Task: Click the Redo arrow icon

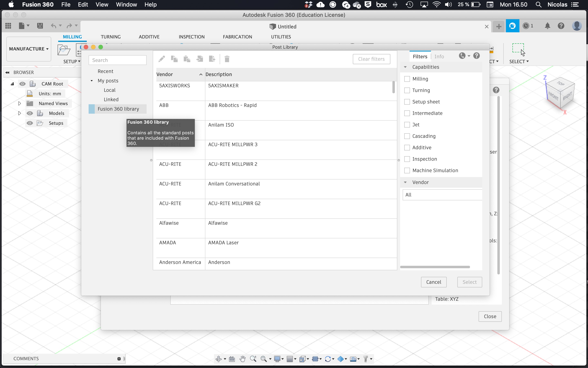Action: (x=69, y=26)
